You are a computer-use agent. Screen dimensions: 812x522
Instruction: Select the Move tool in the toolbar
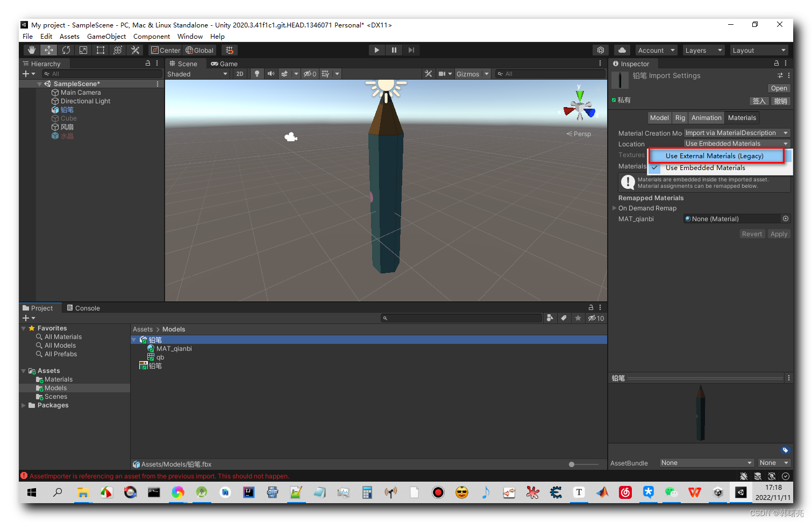click(x=48, y=50)
